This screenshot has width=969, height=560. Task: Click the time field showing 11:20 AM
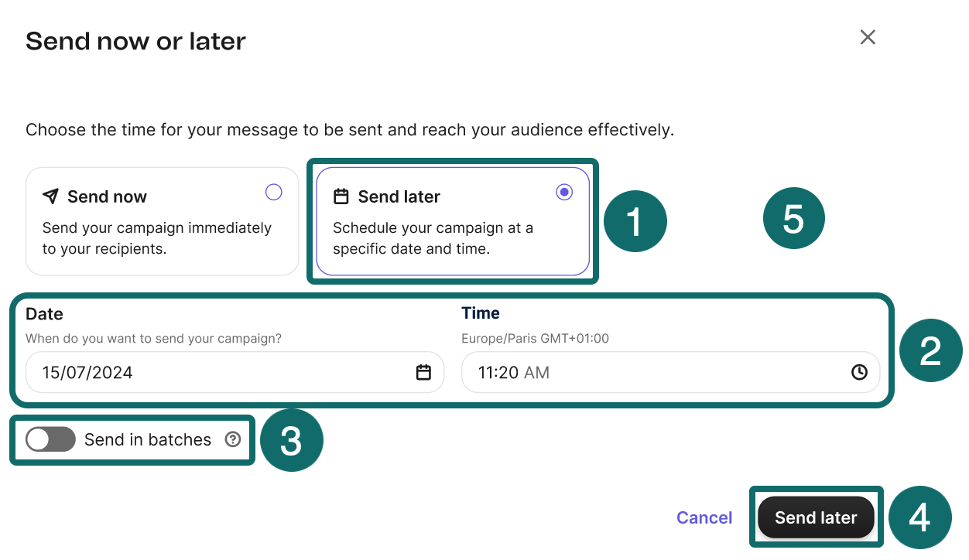click(x=635, y=372)
